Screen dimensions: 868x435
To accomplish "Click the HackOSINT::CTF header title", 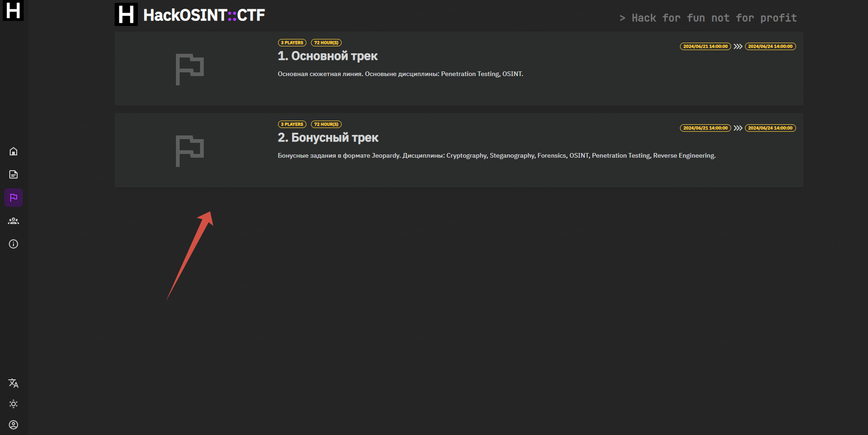I will [x=204, y=15].
